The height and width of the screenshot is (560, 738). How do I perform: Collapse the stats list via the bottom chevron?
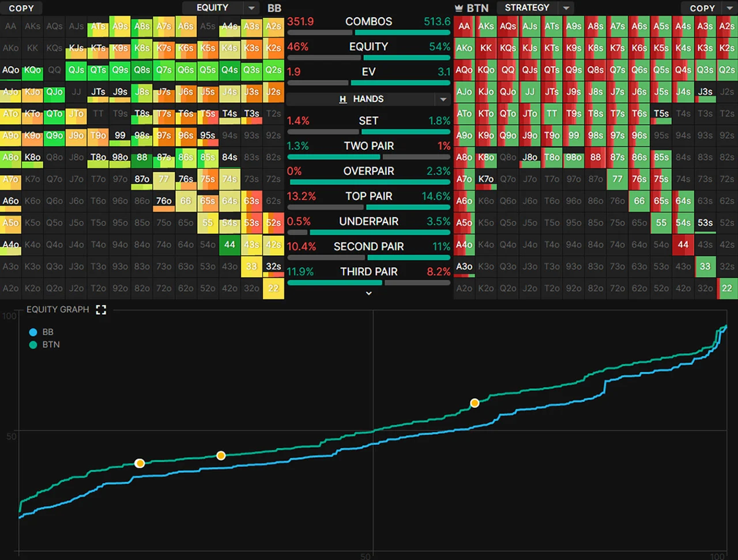click(x=369, y=293)
